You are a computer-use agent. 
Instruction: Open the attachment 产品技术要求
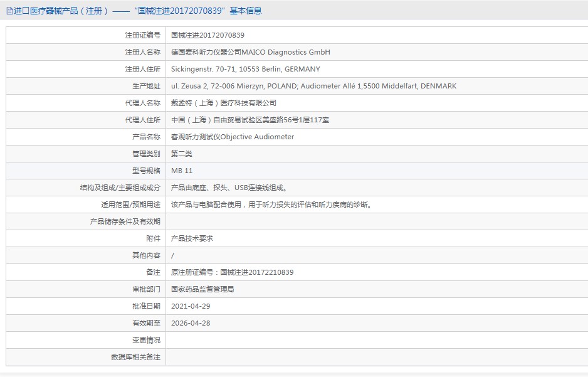pos(192,238)
